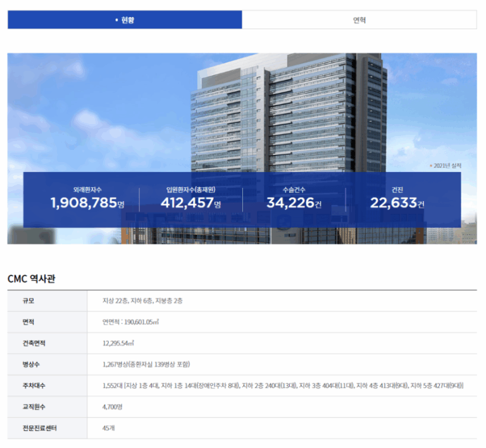Viewport: 486px width, 448px height.
Task: Select the 현황 tab
Action: (125, 20)
